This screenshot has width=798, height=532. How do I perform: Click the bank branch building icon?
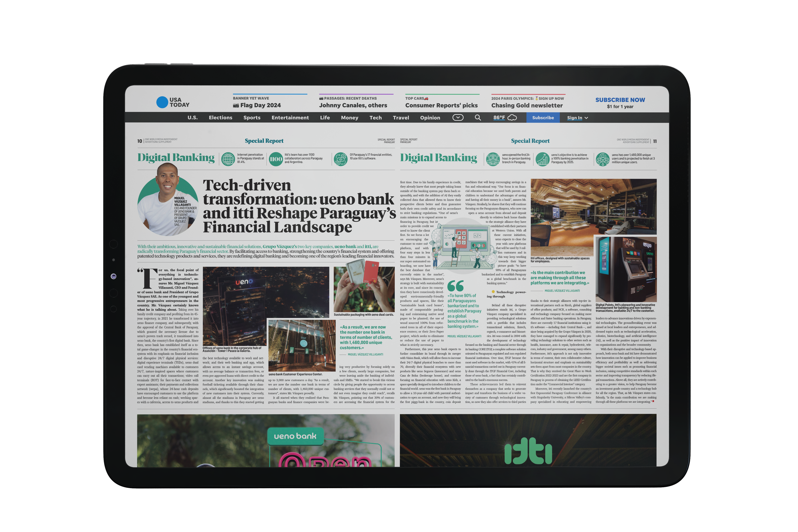pos(493,159)
